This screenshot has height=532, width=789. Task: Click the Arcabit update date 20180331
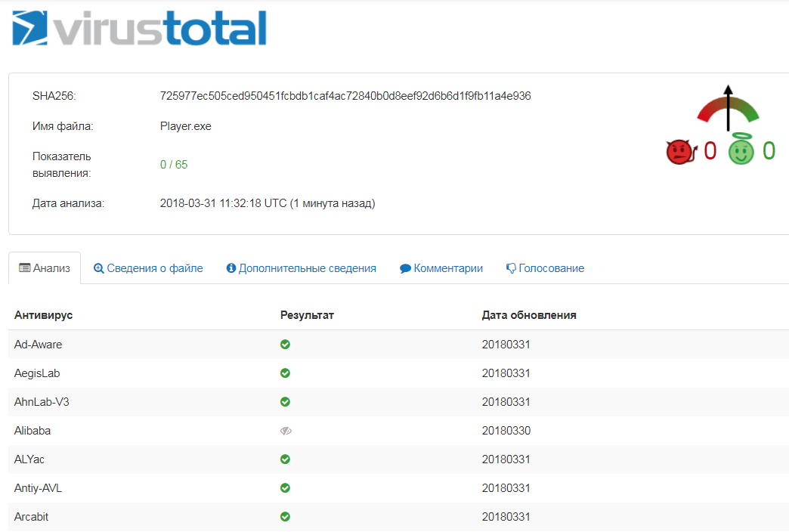[506, 516]
